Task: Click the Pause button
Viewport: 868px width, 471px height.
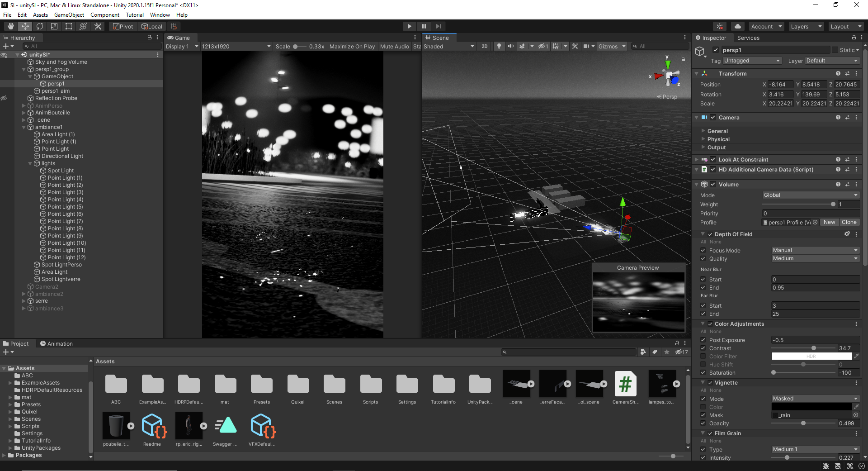Action: click(x=424, y=26)
